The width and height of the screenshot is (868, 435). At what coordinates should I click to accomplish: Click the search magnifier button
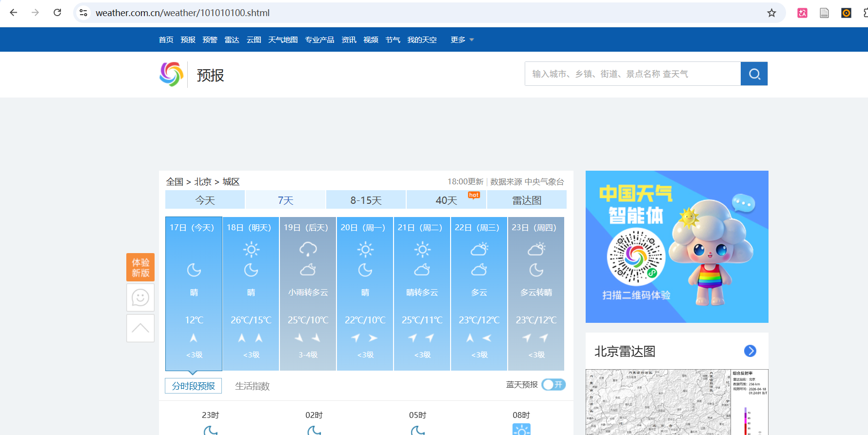tap(754, 74)
